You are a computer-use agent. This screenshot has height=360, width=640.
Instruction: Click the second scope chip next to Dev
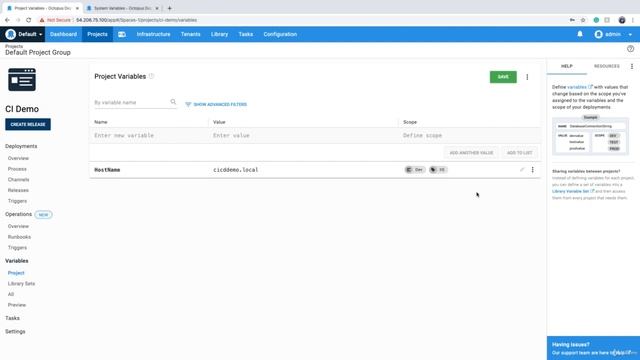pos(438,170)
